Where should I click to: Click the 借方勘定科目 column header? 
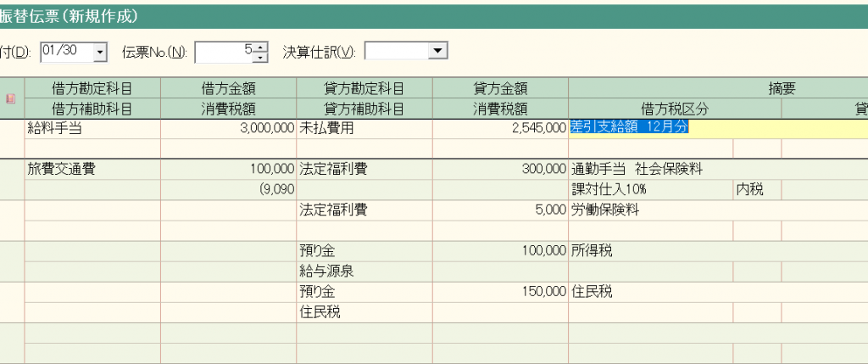pos(92,87)
